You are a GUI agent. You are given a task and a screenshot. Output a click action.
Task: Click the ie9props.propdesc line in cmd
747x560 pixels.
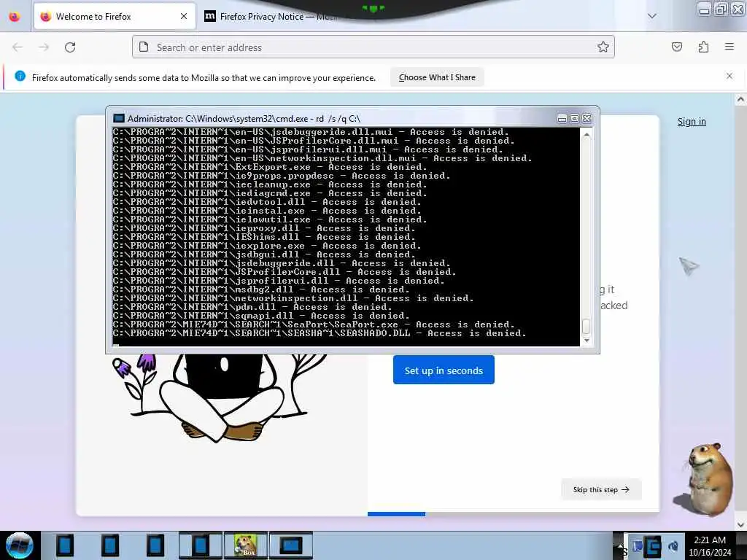[x=281, y=176]
